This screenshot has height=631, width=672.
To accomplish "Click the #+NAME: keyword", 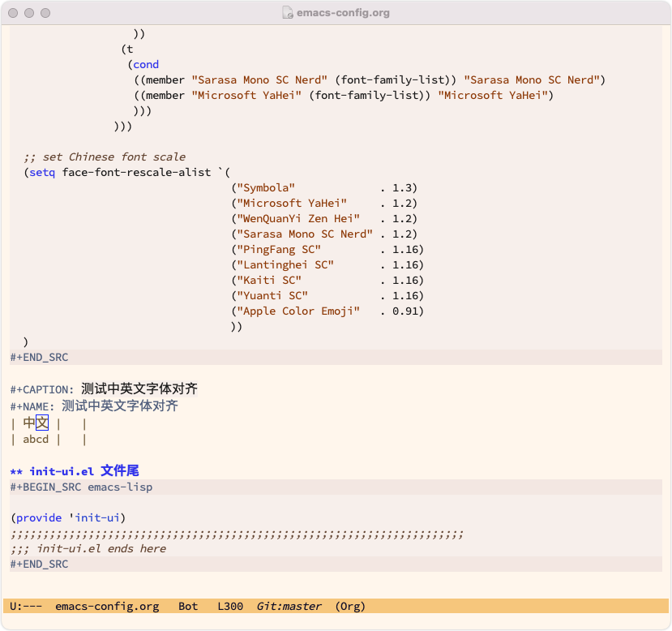I will pyautogui.click(x=32, y=406).
